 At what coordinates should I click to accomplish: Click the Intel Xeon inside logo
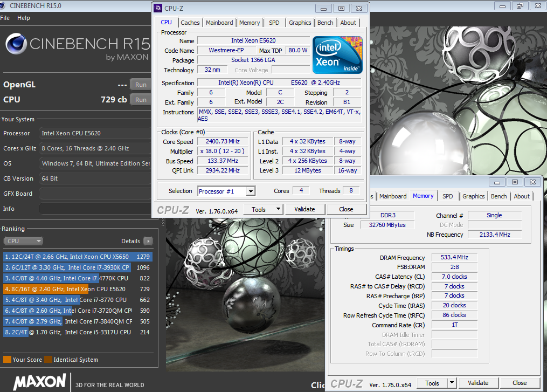coord(337,55)
